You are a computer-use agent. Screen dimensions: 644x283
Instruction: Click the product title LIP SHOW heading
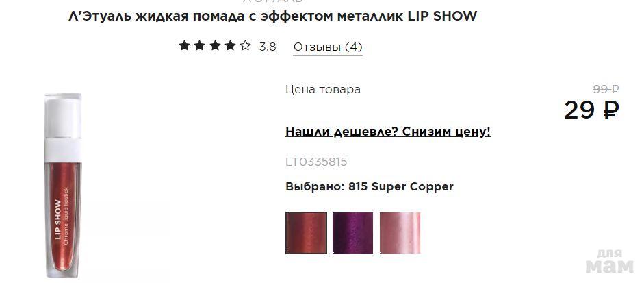(272, 16)
